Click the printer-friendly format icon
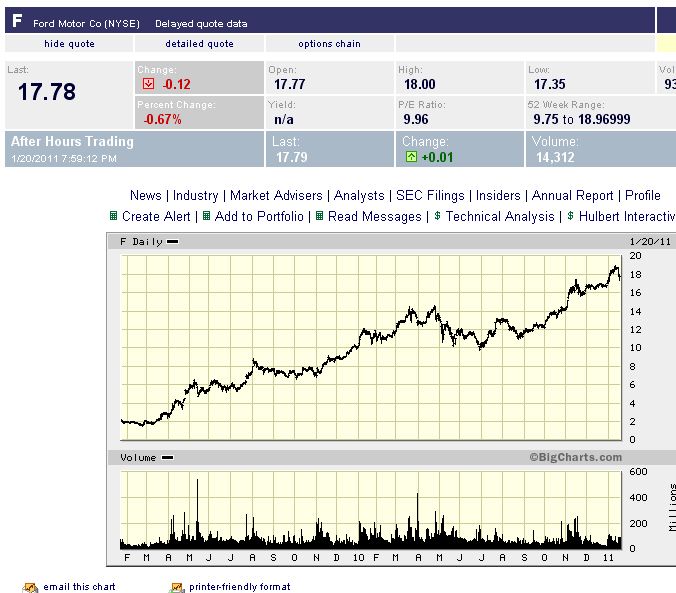 point(177,587)
